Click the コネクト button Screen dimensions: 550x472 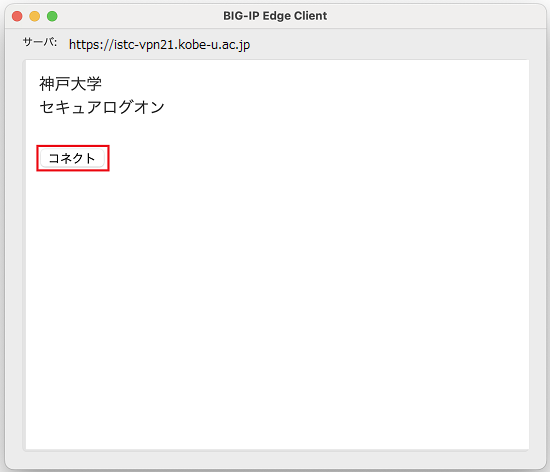(x=72, y=158)
